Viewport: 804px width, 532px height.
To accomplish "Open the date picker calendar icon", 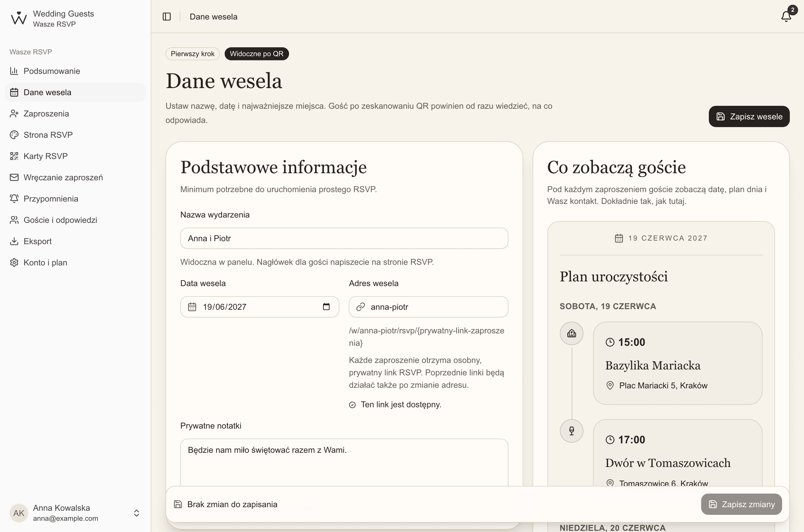I will (x=326, y=307).
